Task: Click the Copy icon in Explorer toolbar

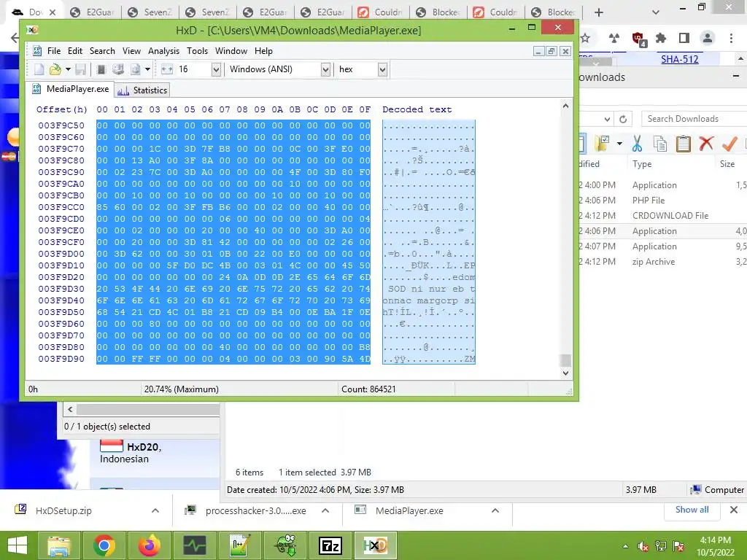Action: coord(659,144)
